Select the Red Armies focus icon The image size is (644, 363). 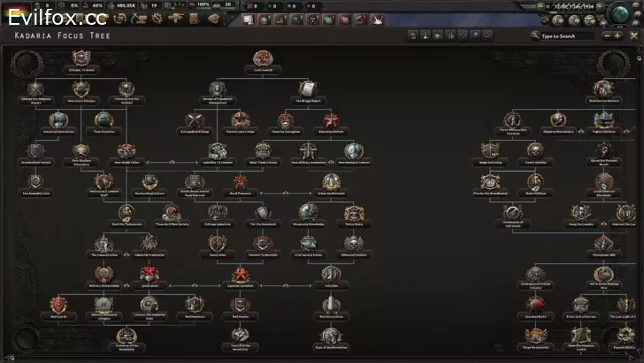[x=241, y=305]
